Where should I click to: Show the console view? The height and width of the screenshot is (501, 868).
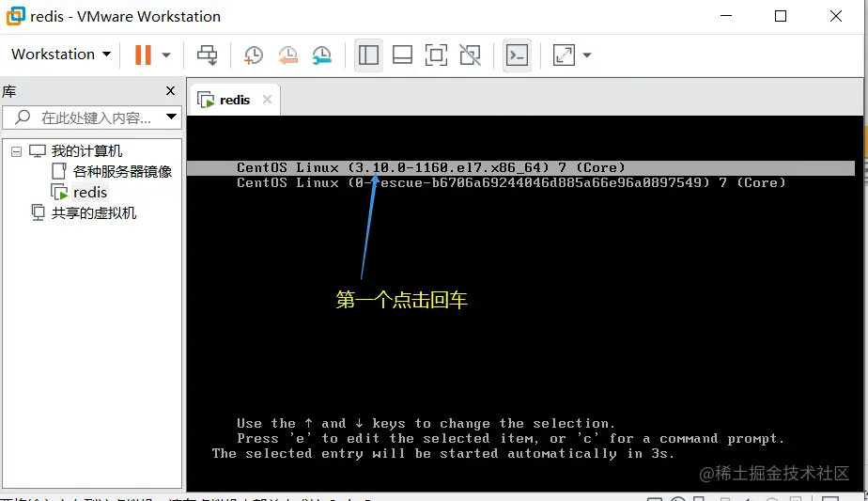(517, 55)
